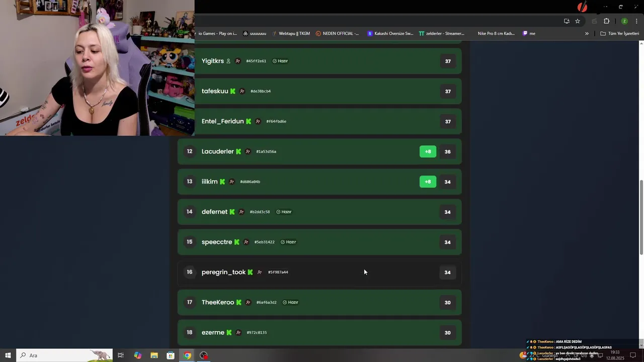Click the rank number 17 badge

(x=190, y=302)
